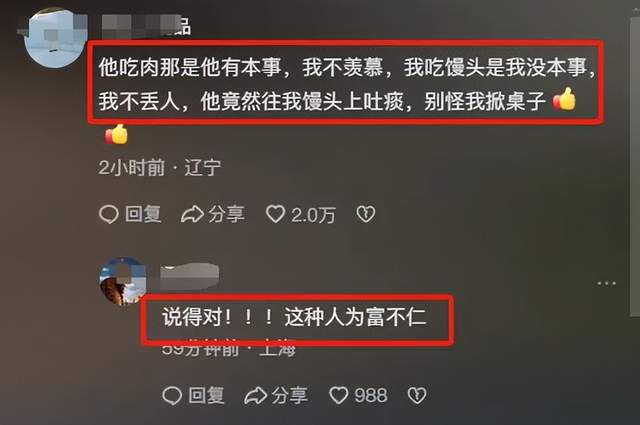The width and height of the screenshot is (640, 425).
Task: Open the three-dot more options menu
Action: 607,283
